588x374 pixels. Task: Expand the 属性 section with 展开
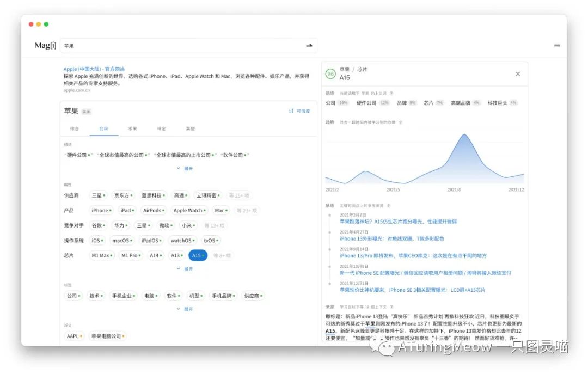tap(185, 268)
